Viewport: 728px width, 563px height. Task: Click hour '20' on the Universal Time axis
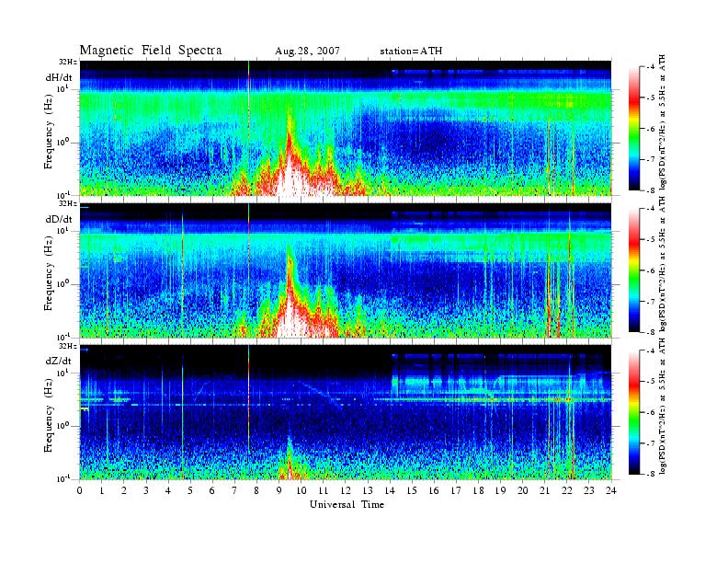[522, 490]
